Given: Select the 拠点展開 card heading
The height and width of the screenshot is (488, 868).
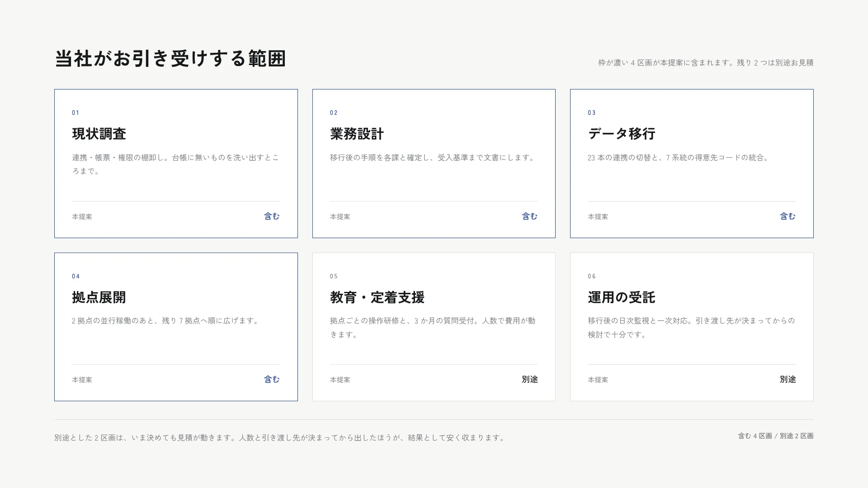Looking at the screenshot, I should coord(99,297).
